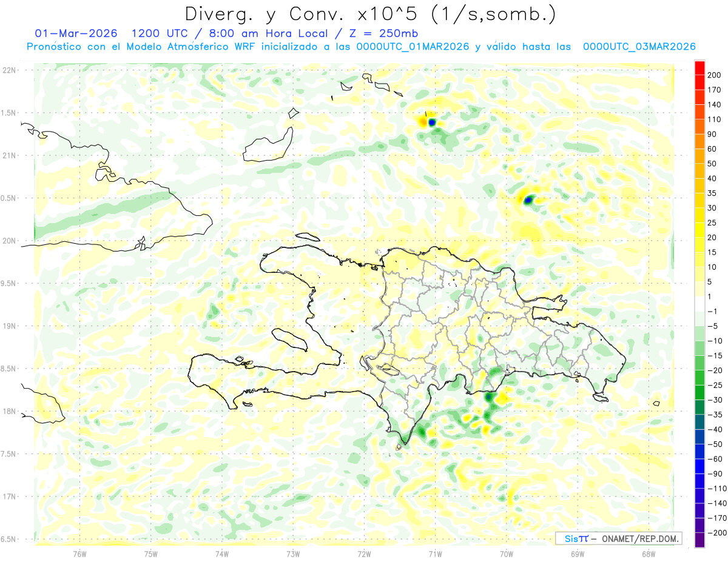Screen dimensions: 728x562
Task: Click the orange divergence spot beside the 71W blue spot
Action: (x=424, y=122)
